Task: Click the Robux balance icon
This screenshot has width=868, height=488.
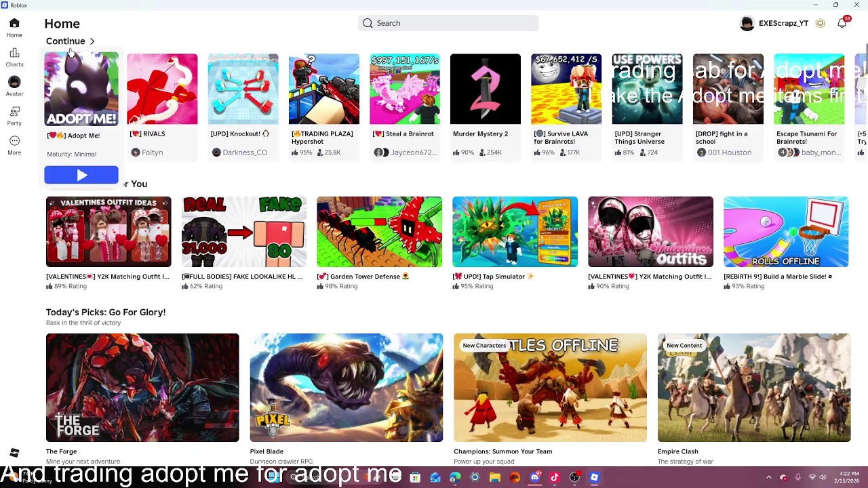Action: click(820, 23)
